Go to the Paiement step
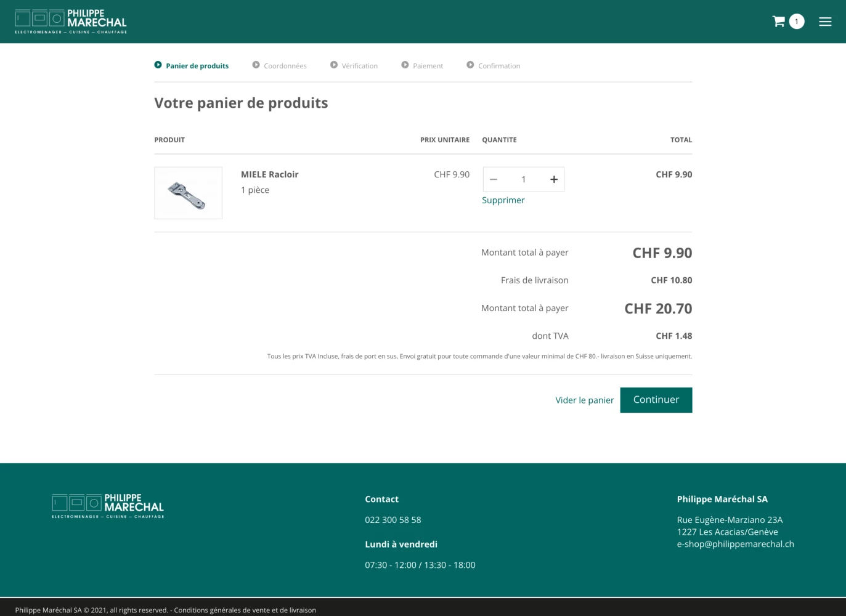Viewport: 846px width, 616px height. (x=428, y=66)
